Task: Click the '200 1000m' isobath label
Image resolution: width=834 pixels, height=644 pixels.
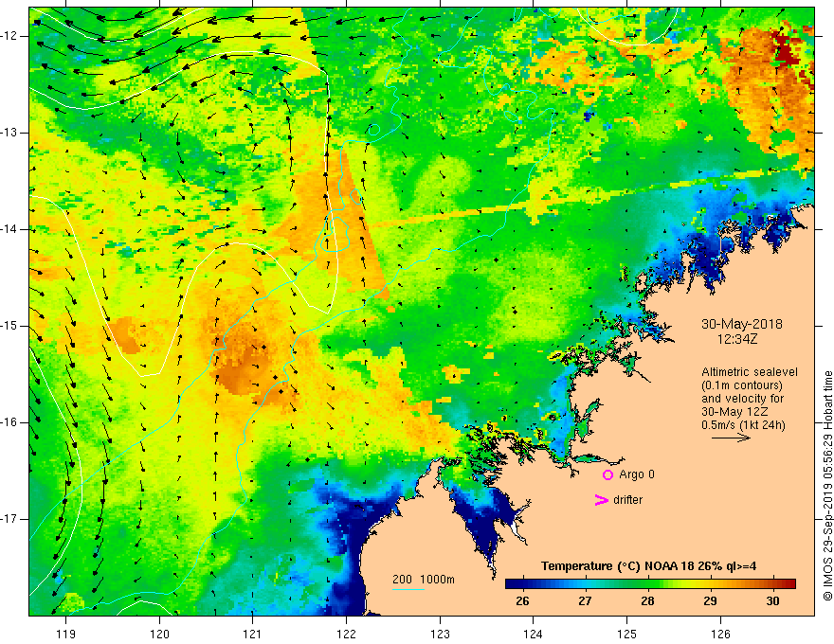Action: pos(424,580)
